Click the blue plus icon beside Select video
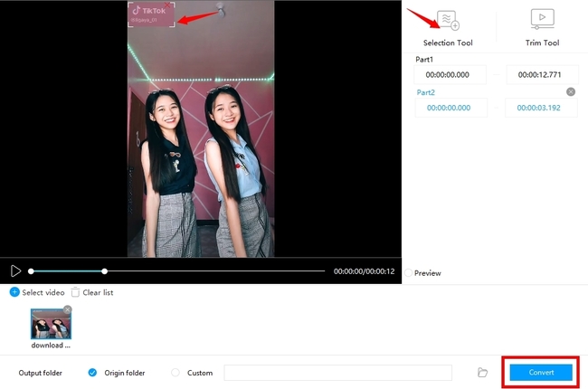Screen dimensions: 588x389 click(14, 292)
